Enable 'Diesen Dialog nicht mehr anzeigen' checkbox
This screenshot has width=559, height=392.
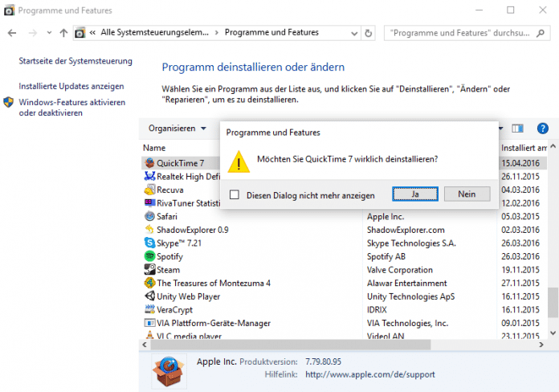click(235, 194)
